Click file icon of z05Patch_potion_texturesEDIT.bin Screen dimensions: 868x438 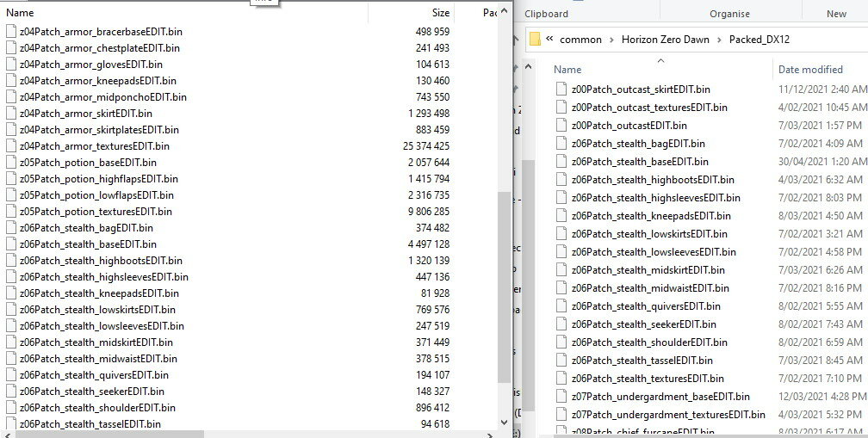pos(11,212)
